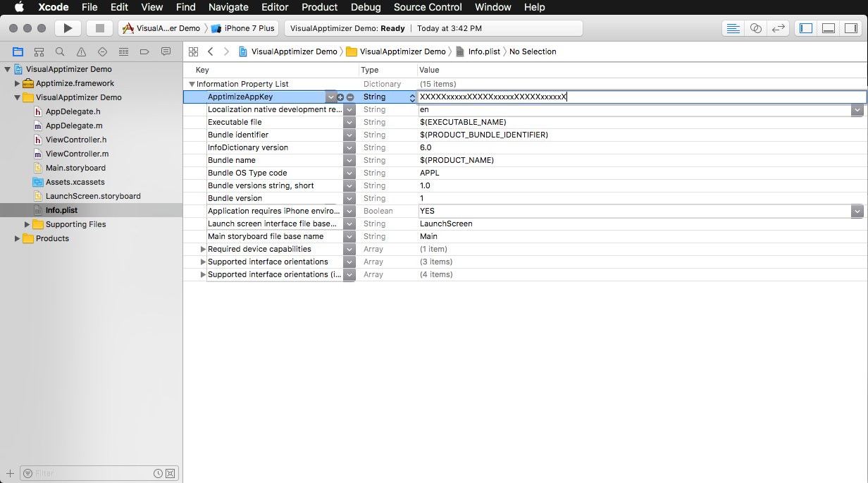
Task: Collapse Information Property List row
Action: pos(192,84)
